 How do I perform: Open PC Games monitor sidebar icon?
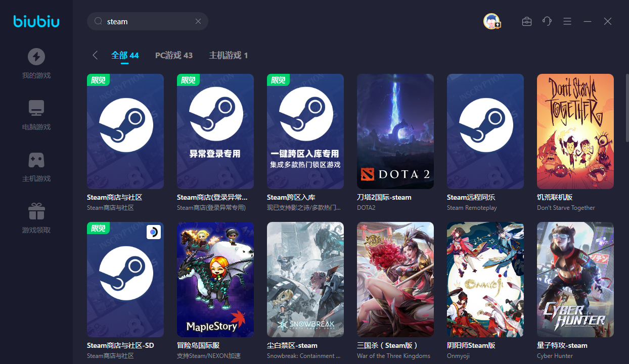click(x=36, y=108)
